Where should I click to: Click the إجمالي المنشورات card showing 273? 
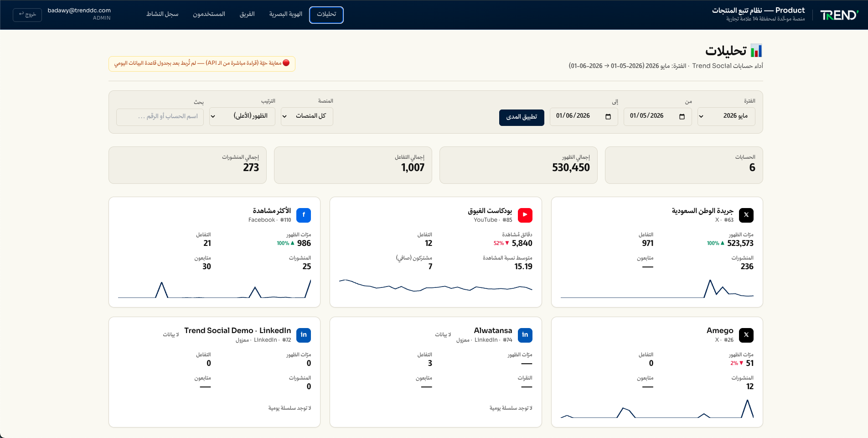pyautogui.click(x=187, y=165)
